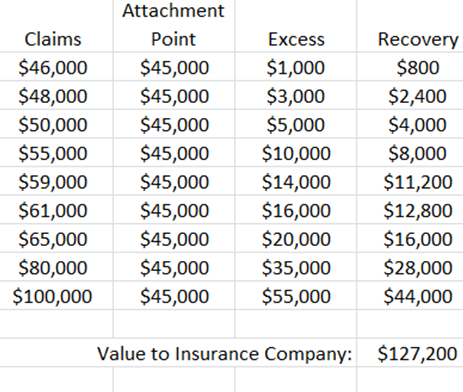Select the $800 recovery cell

coord(418,67)
